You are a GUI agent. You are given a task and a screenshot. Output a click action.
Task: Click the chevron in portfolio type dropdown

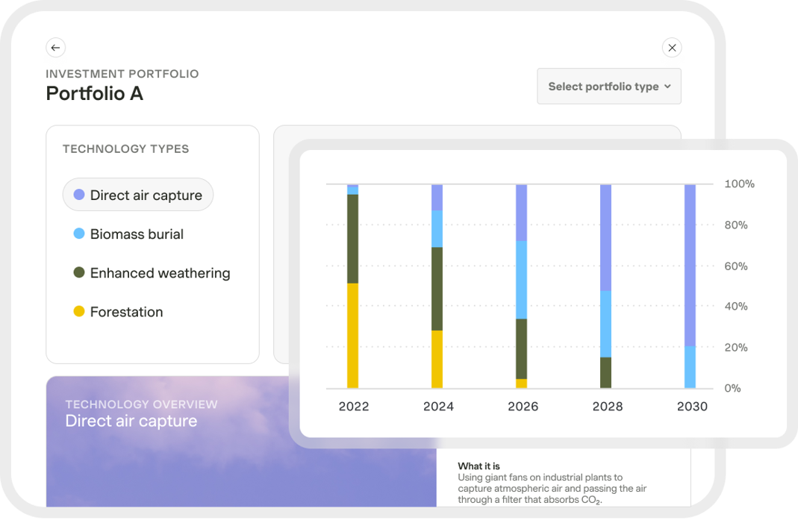click(667, 87)
